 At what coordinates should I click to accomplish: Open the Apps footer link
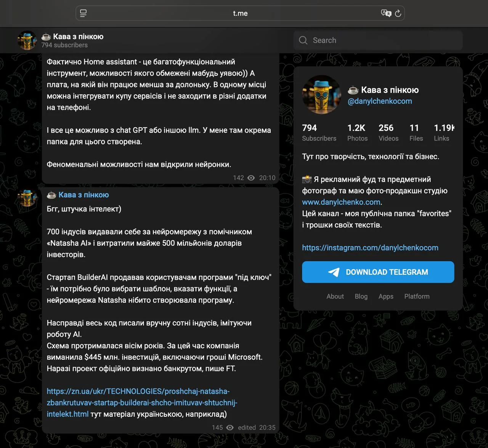click(x=386, y=296)
